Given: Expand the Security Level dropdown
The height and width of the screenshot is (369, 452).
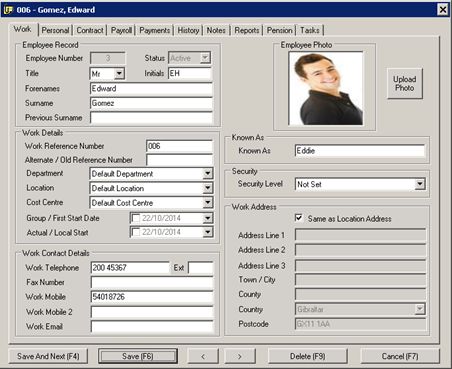Looking at the screenshot, I should point(420,184).
